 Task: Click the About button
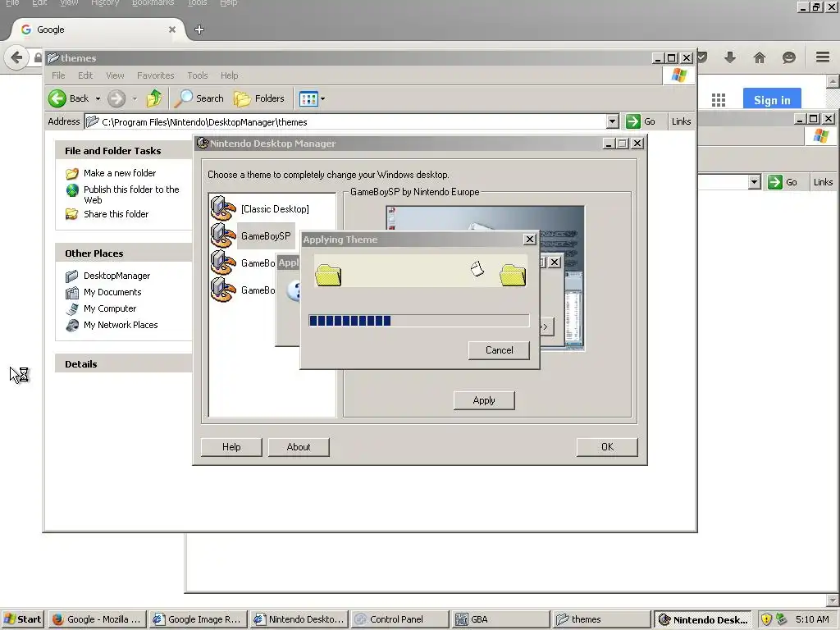click(x=299, y=447)
